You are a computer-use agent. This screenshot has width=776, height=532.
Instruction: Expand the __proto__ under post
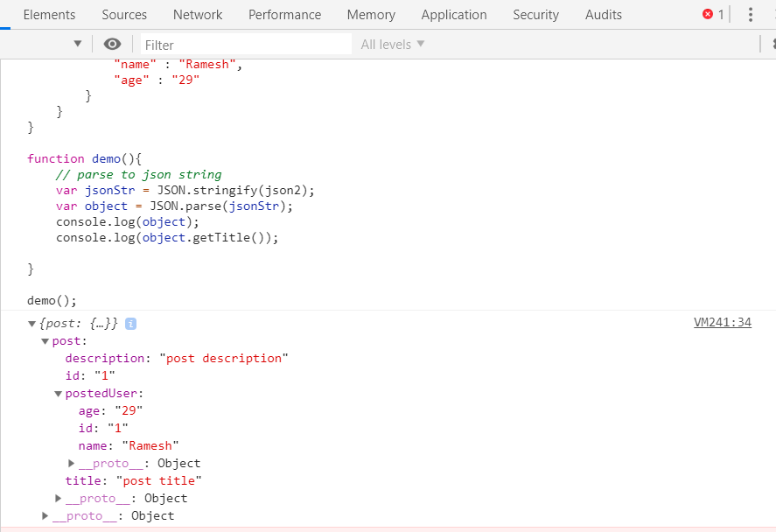[x=58, y=498]
